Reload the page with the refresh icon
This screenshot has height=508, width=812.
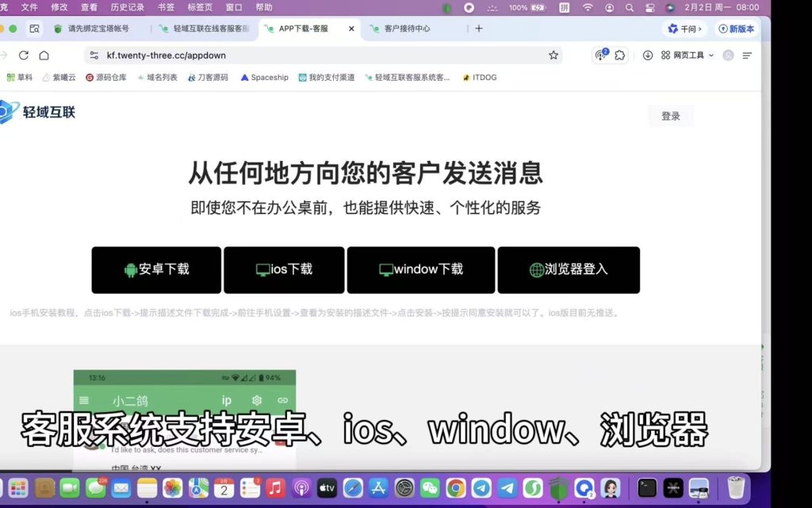23,56
